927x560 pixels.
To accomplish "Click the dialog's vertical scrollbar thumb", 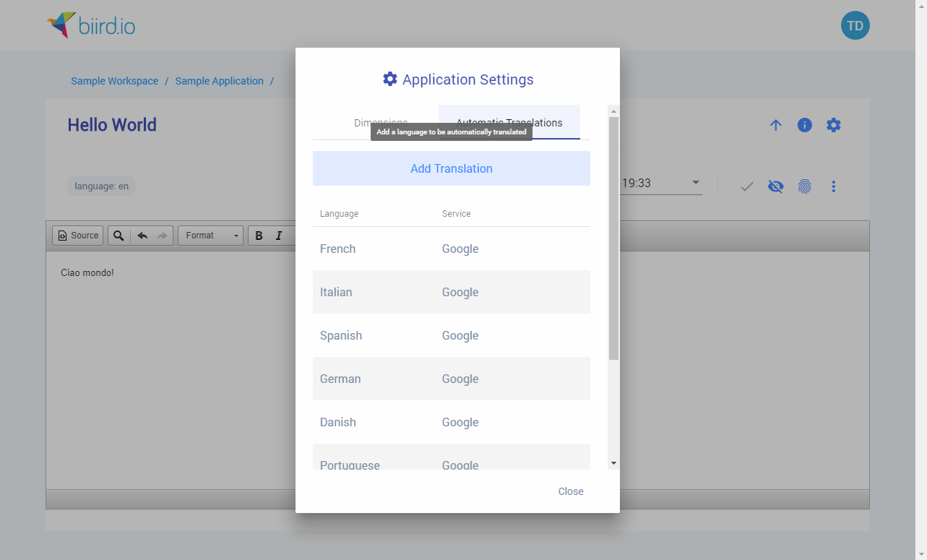I will tap(613, 238).
